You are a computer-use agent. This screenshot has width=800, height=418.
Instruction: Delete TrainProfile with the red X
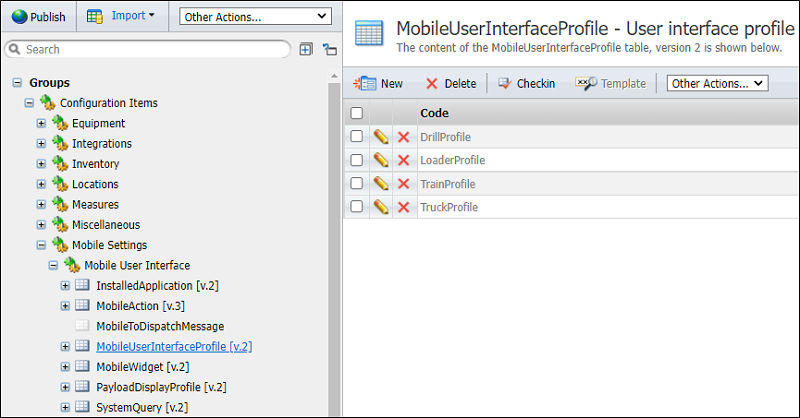tap(404, 184)
